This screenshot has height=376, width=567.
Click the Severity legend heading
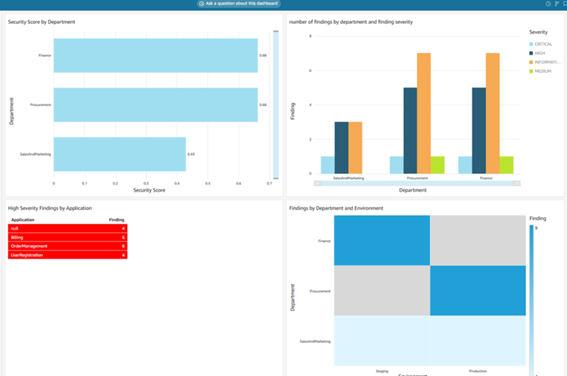point(538,32)
